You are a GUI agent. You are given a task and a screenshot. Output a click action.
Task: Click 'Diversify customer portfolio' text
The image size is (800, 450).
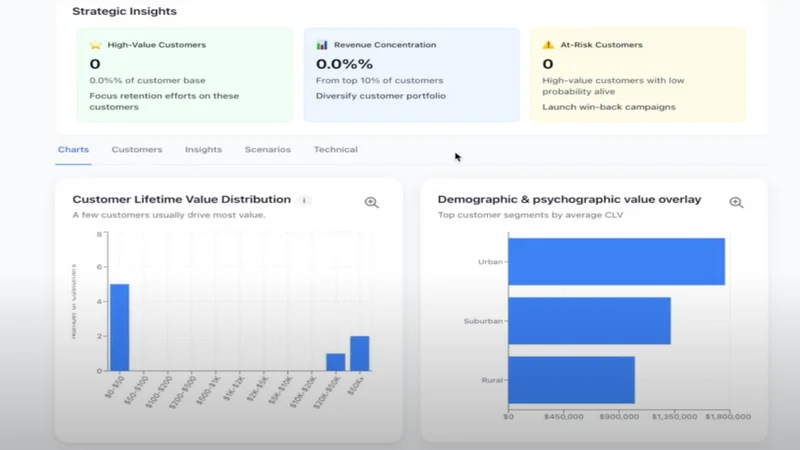tap(381, 96)
